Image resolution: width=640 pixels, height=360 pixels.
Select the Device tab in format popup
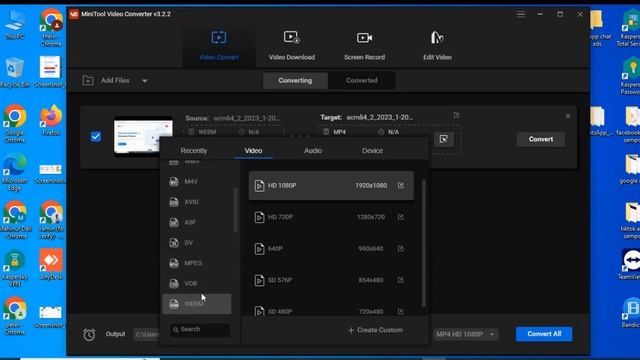(x=372, y=151)
